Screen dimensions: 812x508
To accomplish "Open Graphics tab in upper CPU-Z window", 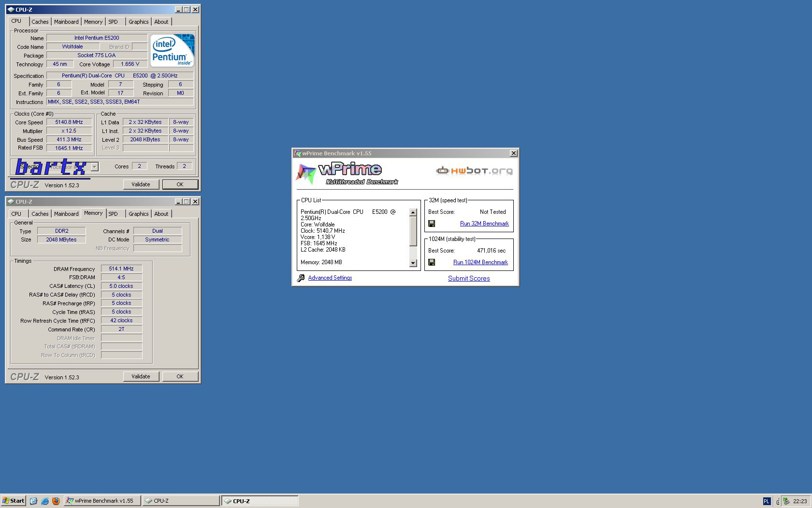I will click(139, 22).
